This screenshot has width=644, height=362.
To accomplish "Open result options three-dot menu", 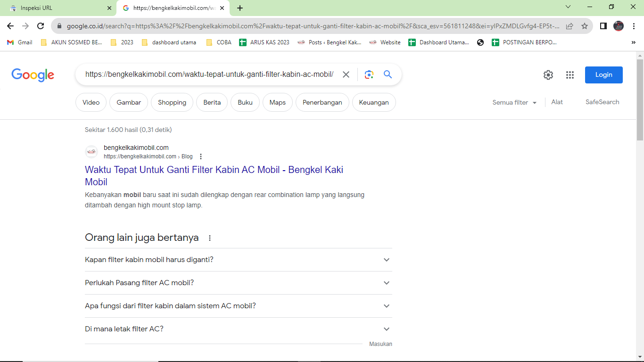I will pyautogui.click(x=201, y=156).
